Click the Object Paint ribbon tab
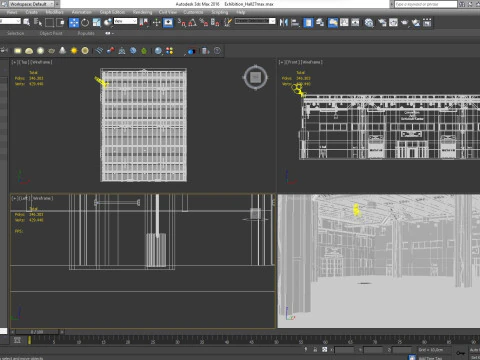480x360 pixels. pos(51,33)
